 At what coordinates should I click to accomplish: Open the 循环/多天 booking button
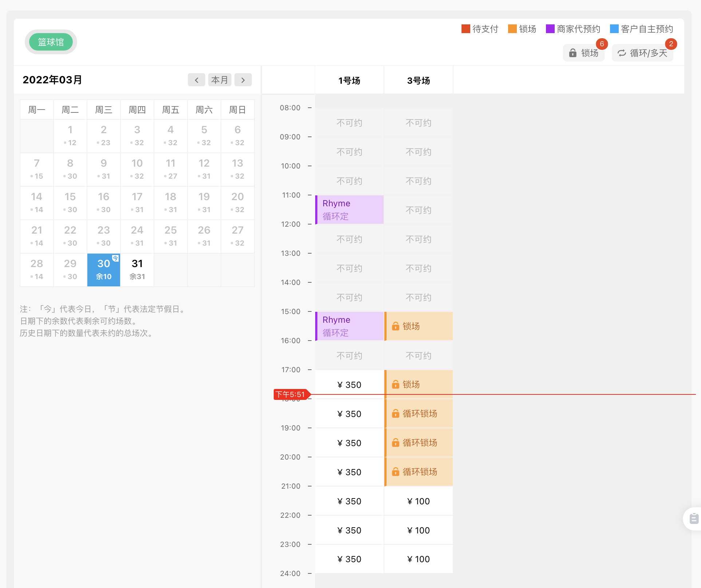[x=642, y=53]
